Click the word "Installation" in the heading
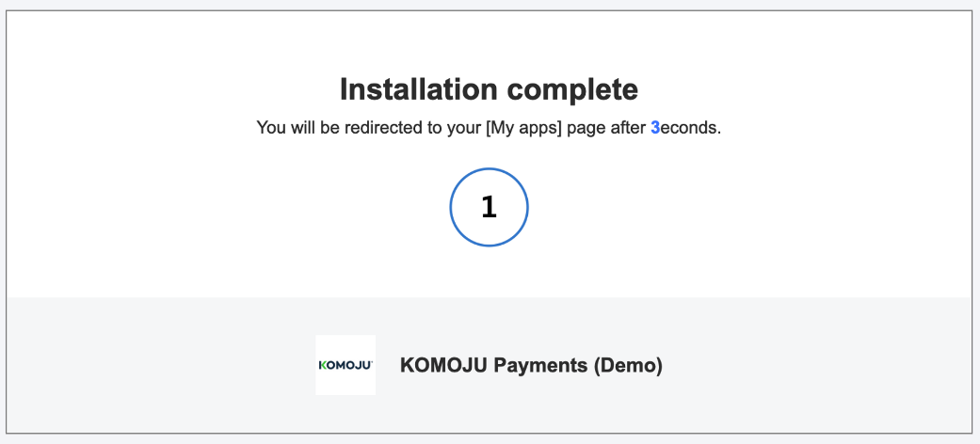Viewport: 980px width, 444px height. pyautogui.click(x=418, y=89)
